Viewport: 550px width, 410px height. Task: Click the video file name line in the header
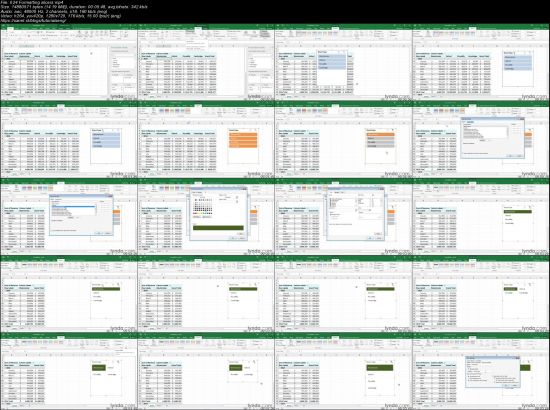tap(33, 2)
